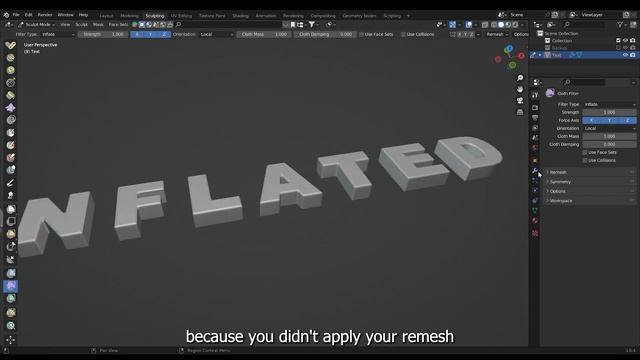Open the Render properties tab
Screen dimensions: 640x360
click(535, 108)
